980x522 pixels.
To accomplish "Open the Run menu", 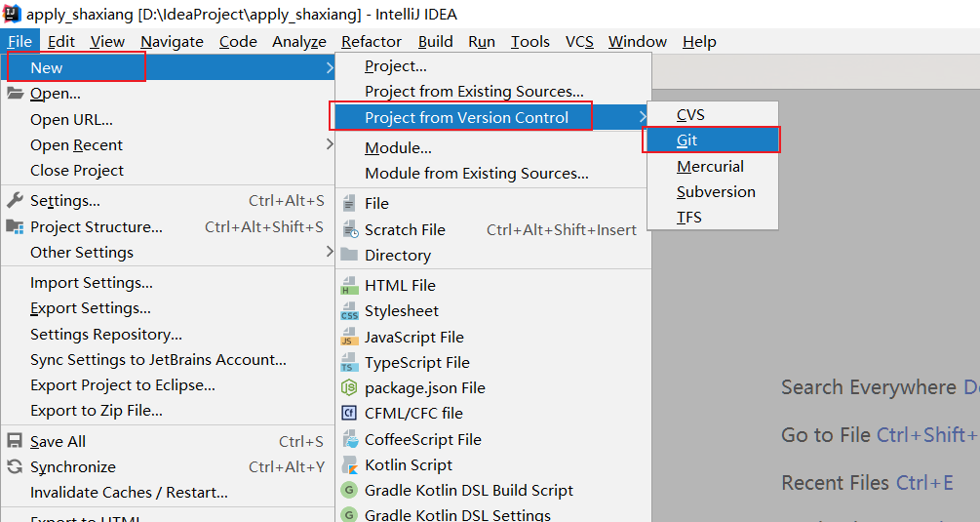I will (x=482, y=41).
